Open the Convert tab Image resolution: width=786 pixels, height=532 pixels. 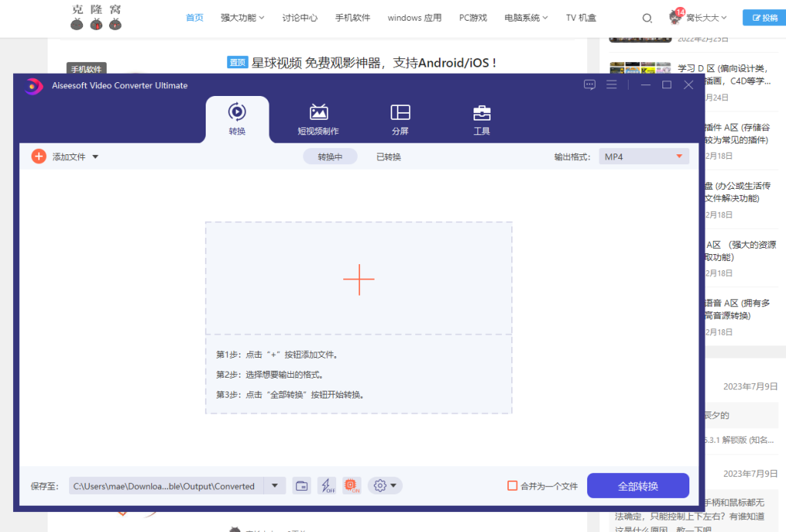237,119
